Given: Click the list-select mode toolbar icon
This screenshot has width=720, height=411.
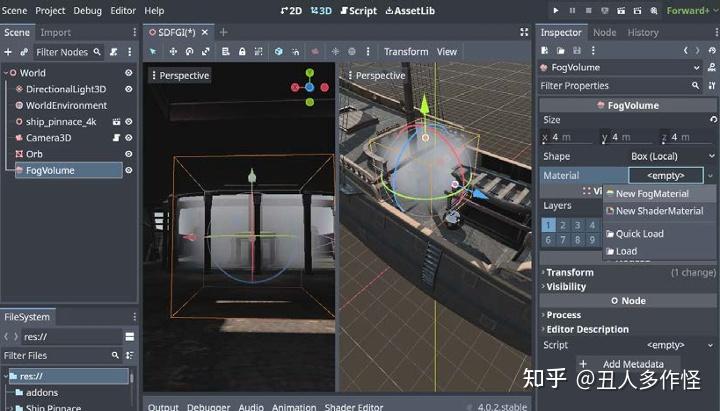Looking at the screenshot, I should (x=225, y=52).
